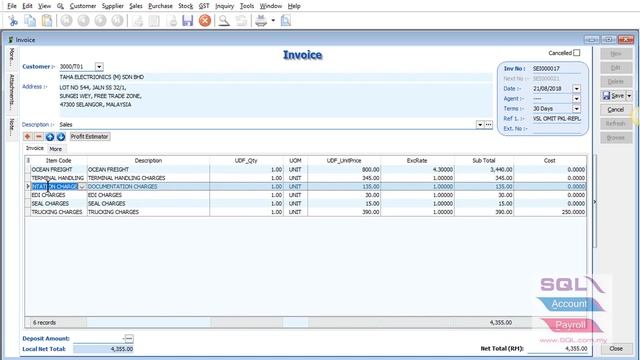Select the Invoice tab above the grid
The height and width of the screenshot is (360, 640).
point(35,149)
